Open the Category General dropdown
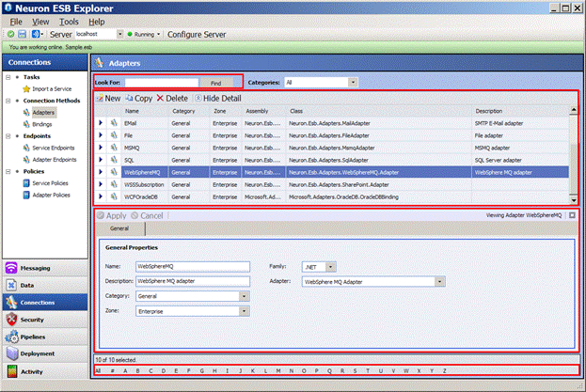Screen dimensions: 586x392 click(244, 296)
